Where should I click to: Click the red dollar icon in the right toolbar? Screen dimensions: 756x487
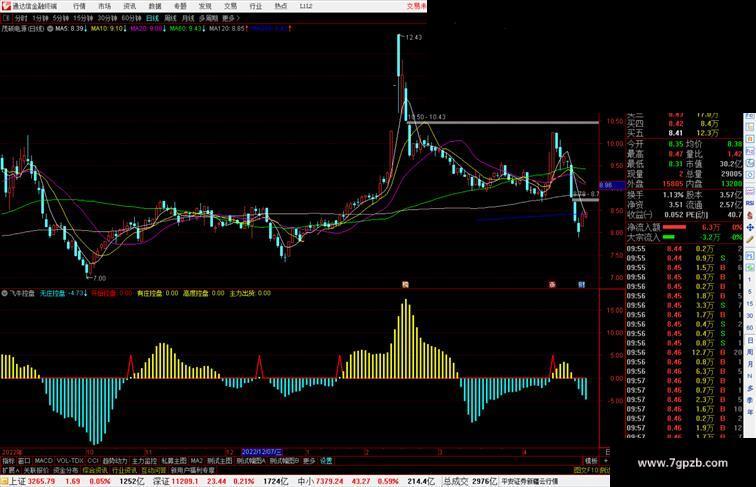click(750, 216)
